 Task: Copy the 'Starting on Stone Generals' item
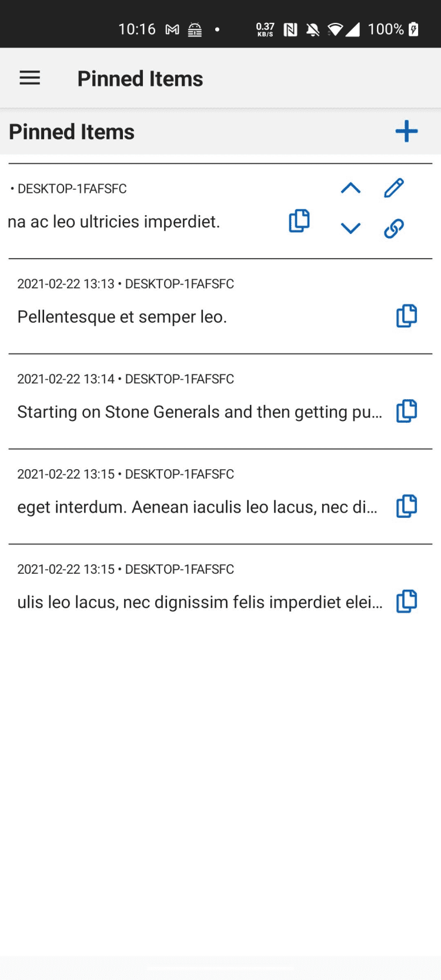406,412
